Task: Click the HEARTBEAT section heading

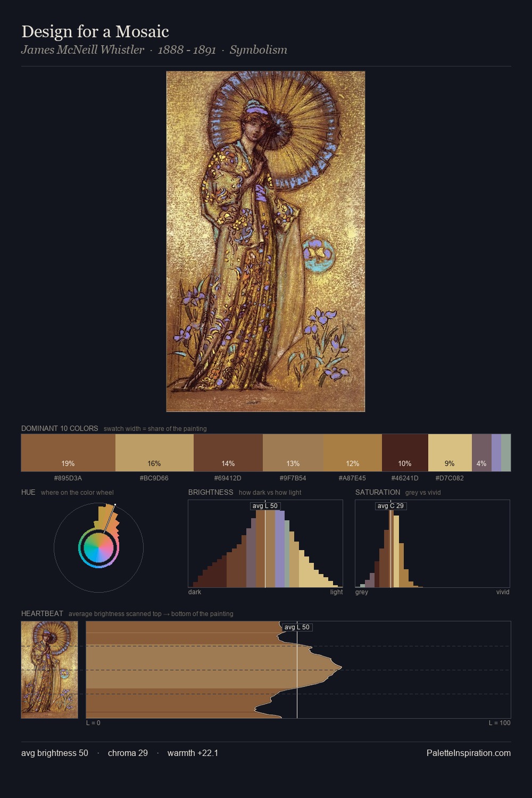Action: pyautogui.click(x=42, y=613)
